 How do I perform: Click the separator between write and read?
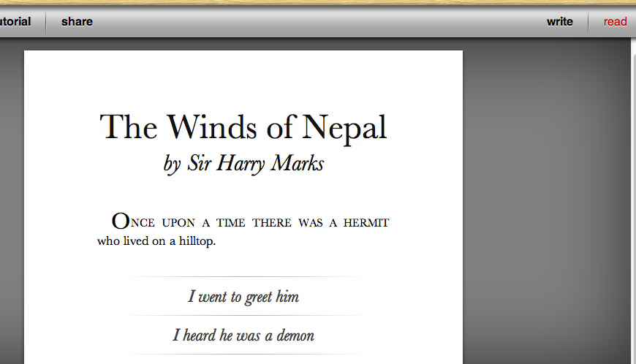588,22
